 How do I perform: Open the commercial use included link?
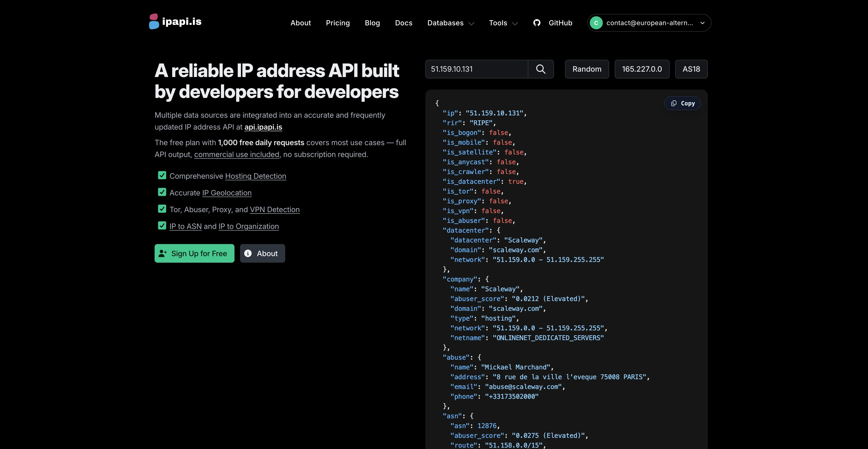pyautogui.click(x=237, y=154)
